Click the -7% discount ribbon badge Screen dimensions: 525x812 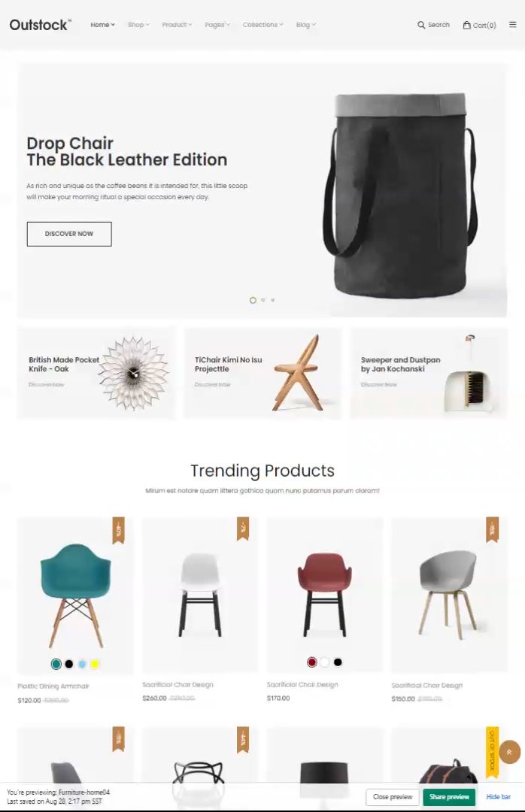(x=243, y=529)
